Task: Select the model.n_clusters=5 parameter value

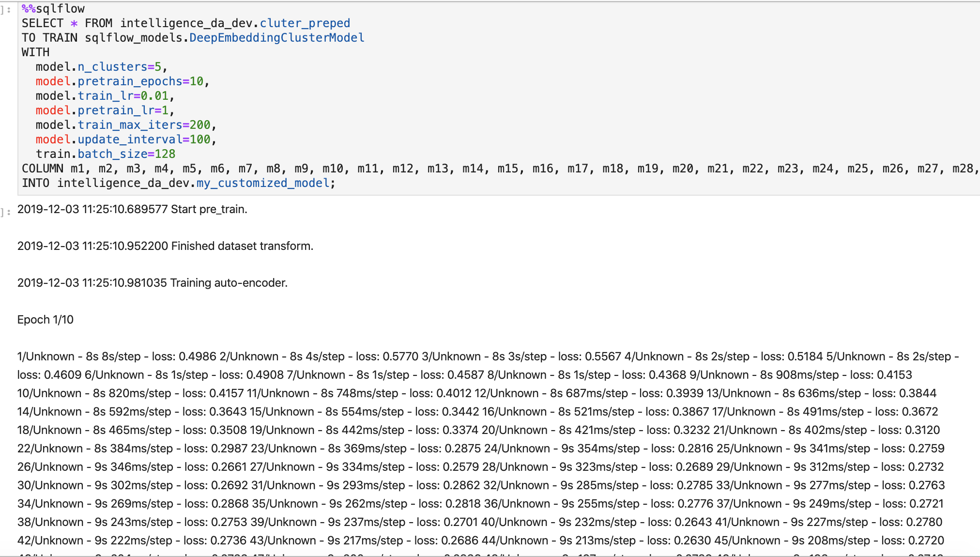Action: [100, 66]
